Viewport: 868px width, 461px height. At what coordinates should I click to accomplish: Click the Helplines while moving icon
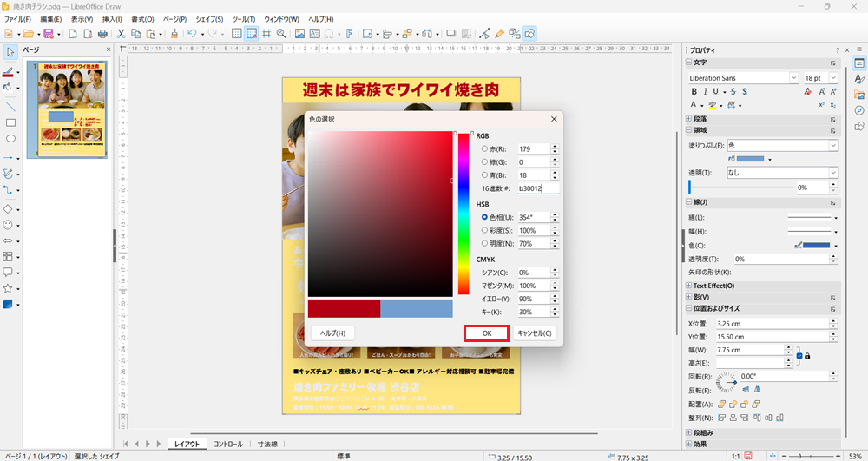click(266, 34)
